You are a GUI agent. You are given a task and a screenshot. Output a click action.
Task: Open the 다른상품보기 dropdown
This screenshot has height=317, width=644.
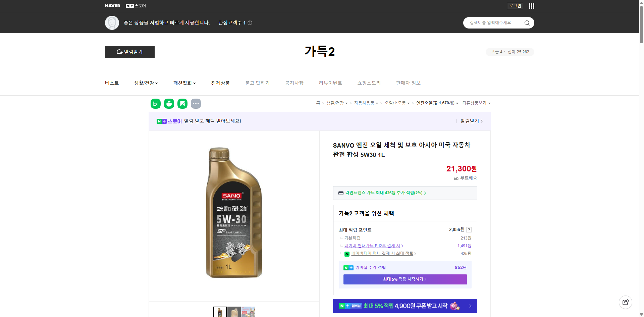476,103
